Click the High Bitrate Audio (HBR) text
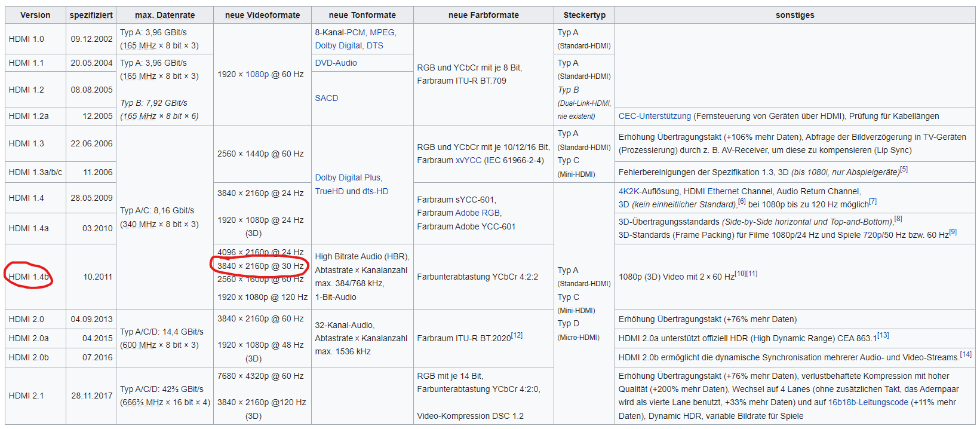The image size is (980, 429). coord(362,256)
